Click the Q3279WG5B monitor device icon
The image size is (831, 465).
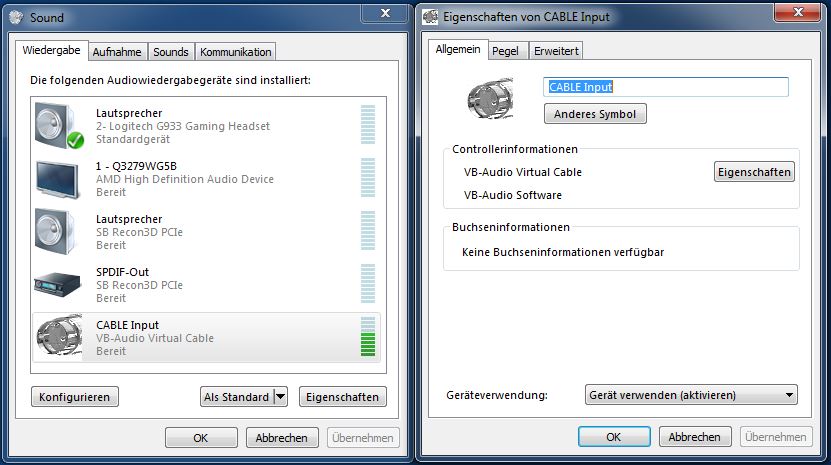(57, 179)
